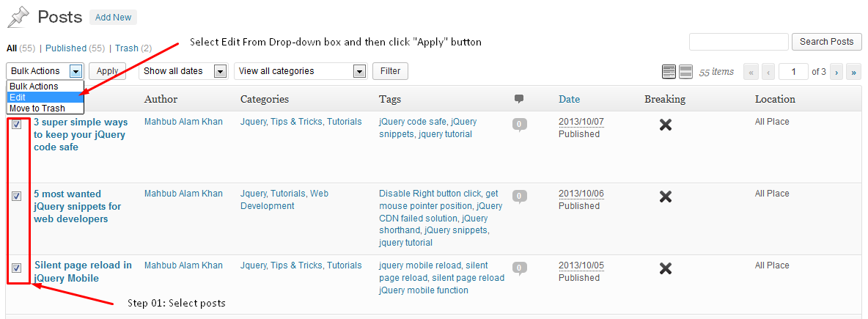
Task: Open the Bulk Actions dropdown
Action: click(x=45, y=71)
